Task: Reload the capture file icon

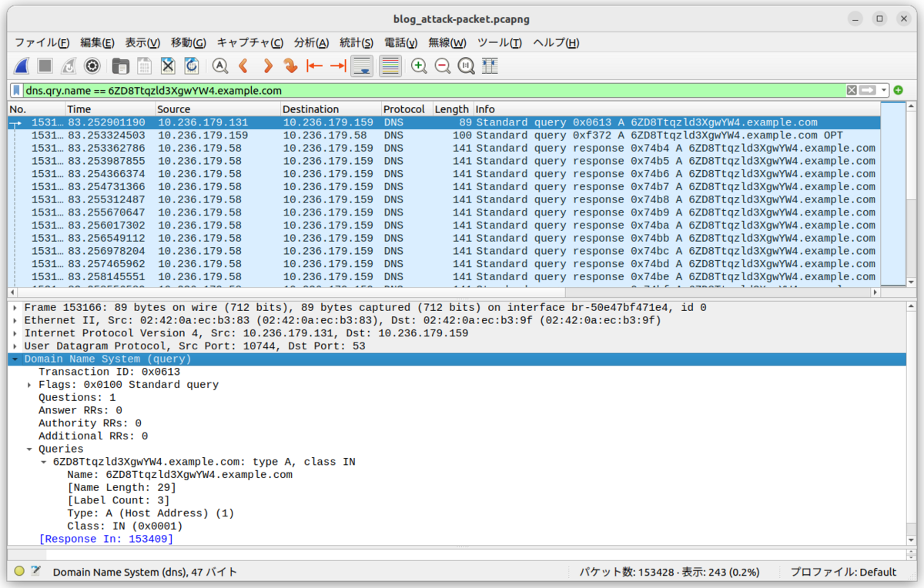Action: [x=192, y=66]
